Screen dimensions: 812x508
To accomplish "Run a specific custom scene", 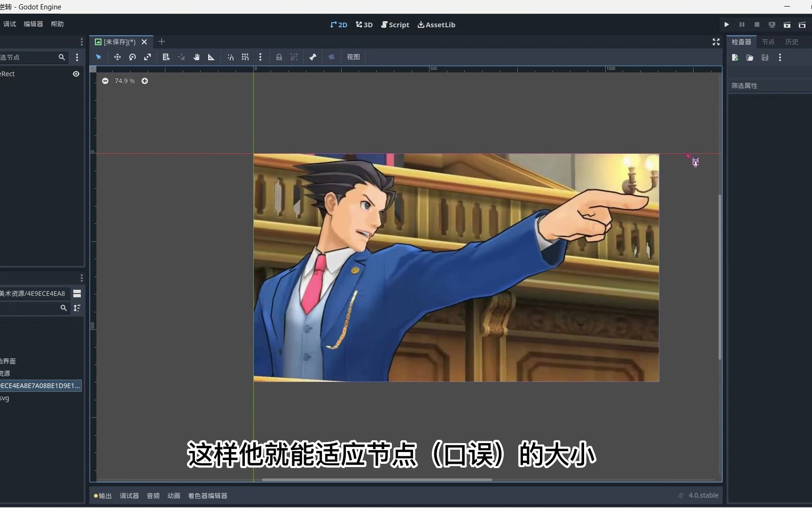I will [x=802, y=24].
